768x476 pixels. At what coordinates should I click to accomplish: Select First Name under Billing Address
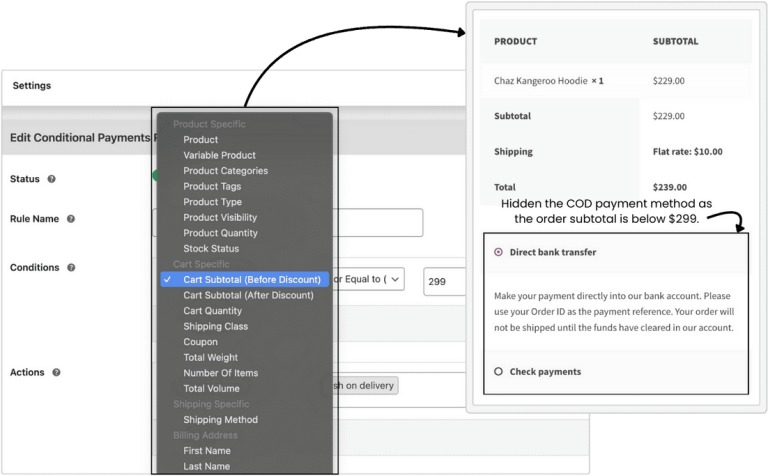pyautogui.click(x=207, y=451)
